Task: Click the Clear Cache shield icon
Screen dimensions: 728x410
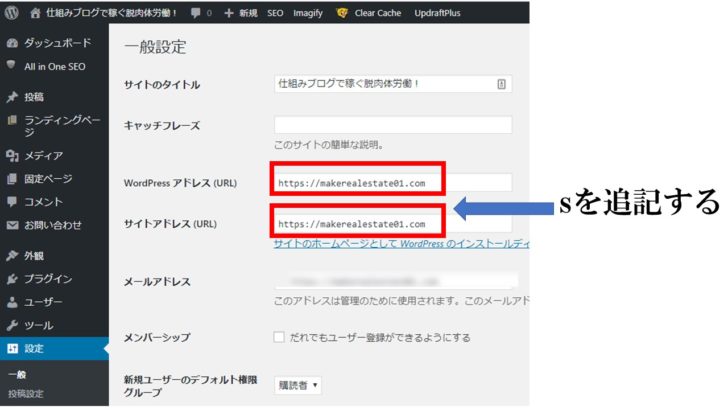Action: coord(342,13)
